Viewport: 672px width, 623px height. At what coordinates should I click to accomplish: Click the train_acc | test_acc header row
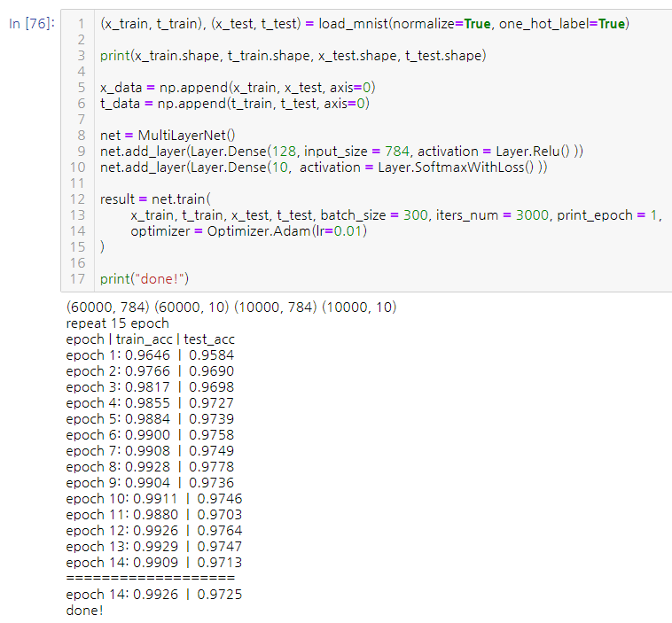click(x=150, y=339)
